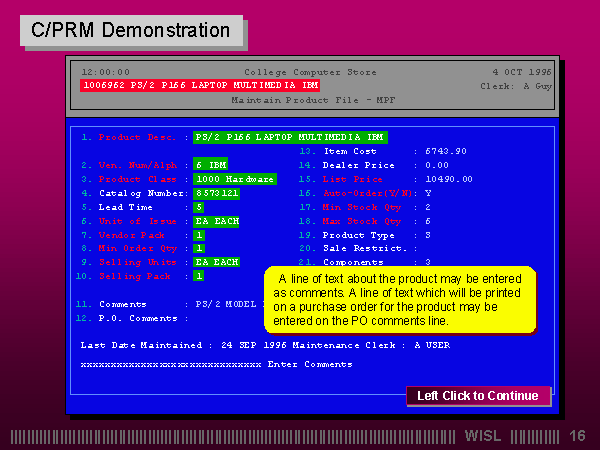Select the Min Order Qty value field

[x=199, y=248]
